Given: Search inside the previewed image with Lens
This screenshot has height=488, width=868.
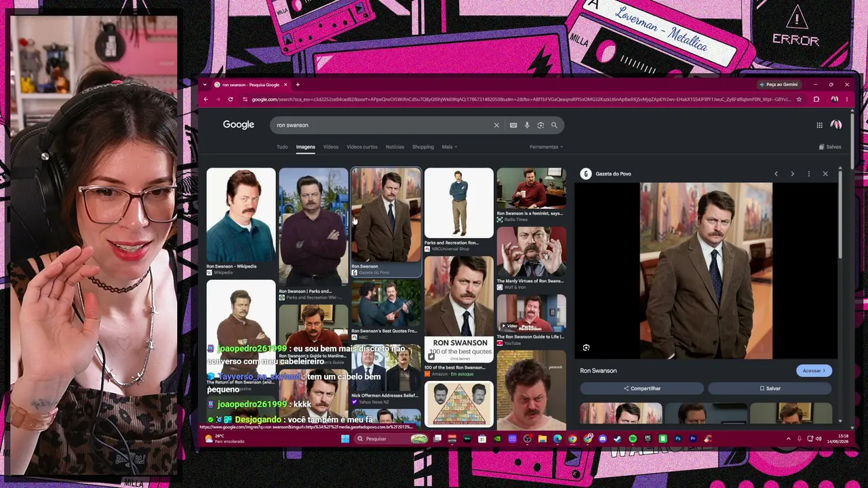Looking at the screenshot, I should point(586,348).
